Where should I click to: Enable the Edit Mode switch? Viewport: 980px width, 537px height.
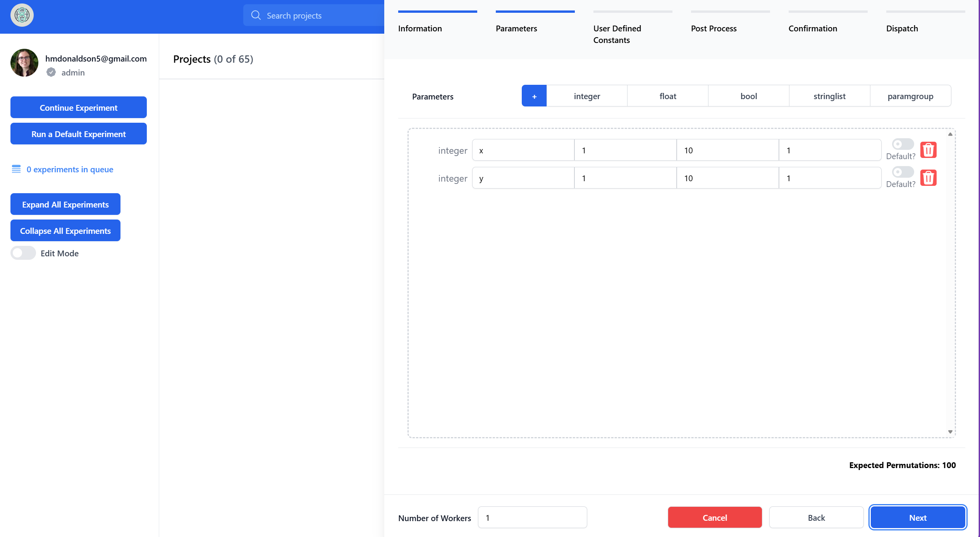(23, 253)
